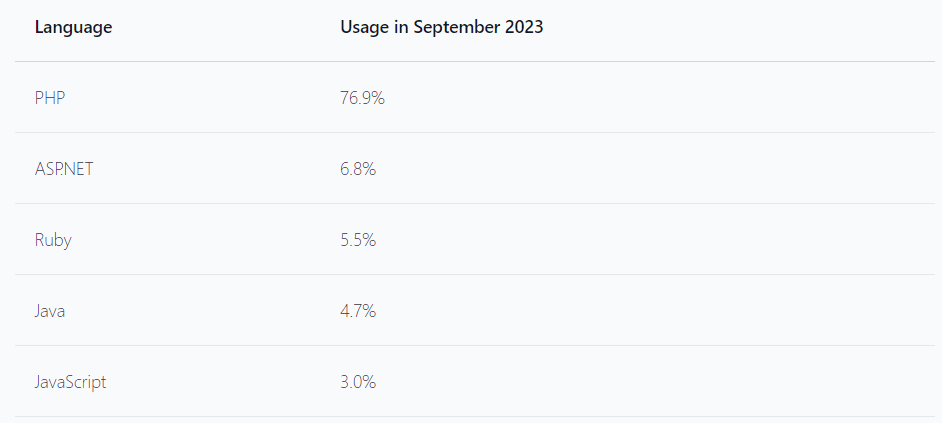Open the ASP.NET language link
Viewport: 942px width, 423px height.
[64, 169]
